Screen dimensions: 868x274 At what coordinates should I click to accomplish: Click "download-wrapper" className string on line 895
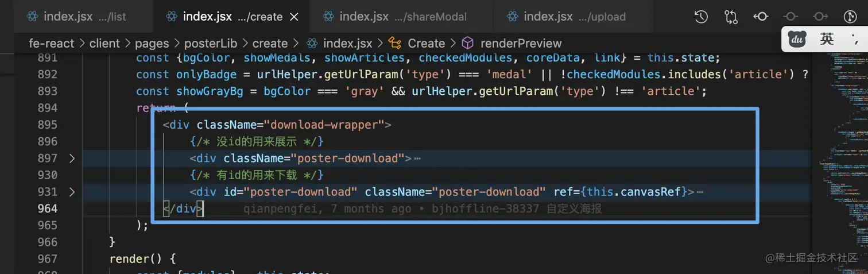coord(324,124)
